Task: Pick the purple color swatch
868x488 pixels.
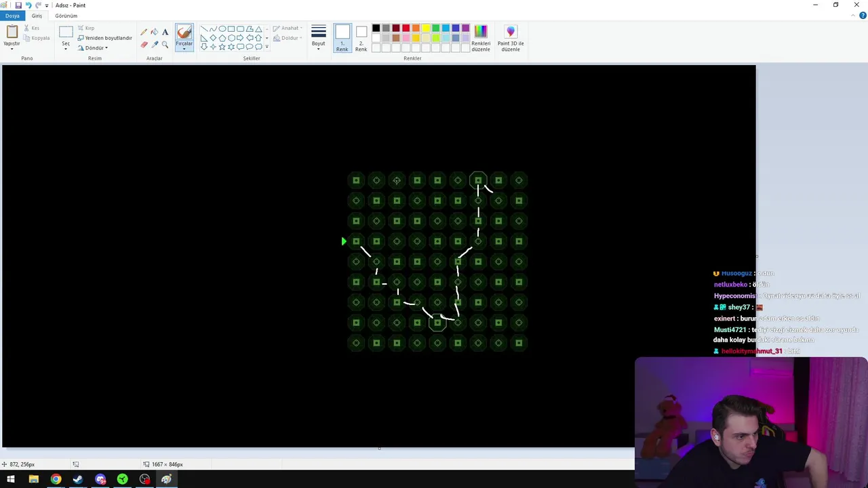Action: [x=465, y=28]
